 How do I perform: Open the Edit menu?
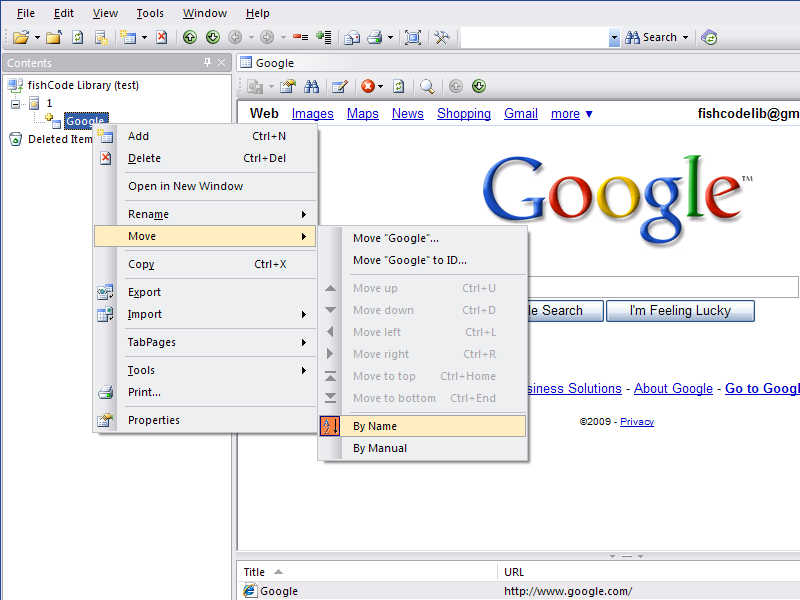click(64, 13)
